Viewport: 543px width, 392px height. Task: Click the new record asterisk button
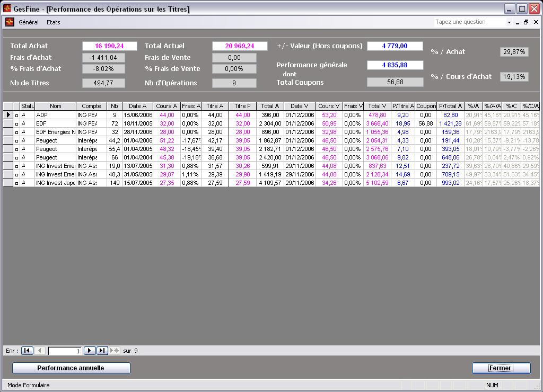pyautogui.click(x=115, y=351)
